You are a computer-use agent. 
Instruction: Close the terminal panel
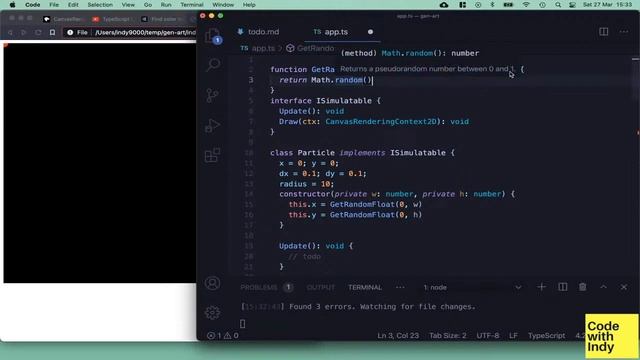pyautogui.click(x=624, y=287)
